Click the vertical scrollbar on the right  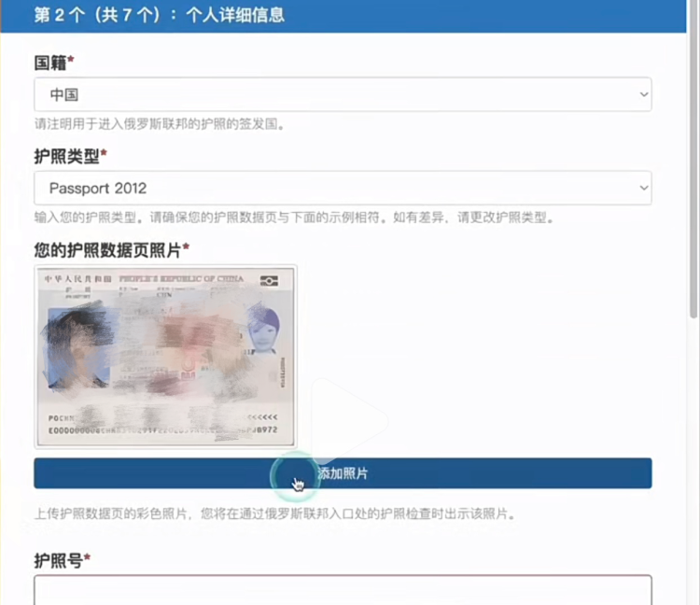tap(693, 187)
